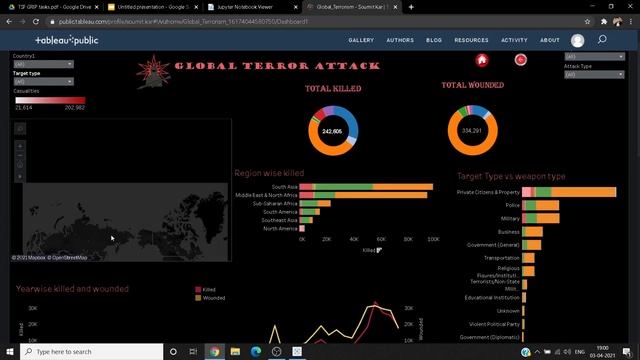Open the Attack Type filter dropdown
The height and width of the screenshot is (360, 640).
pyautogui.click(x=594, y=75)
